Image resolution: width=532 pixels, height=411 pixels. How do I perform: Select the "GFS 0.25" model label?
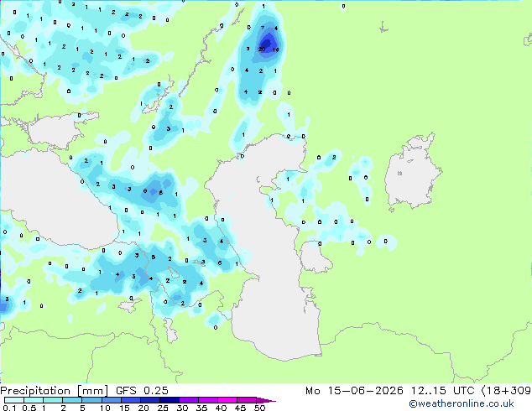coord(142,391)
